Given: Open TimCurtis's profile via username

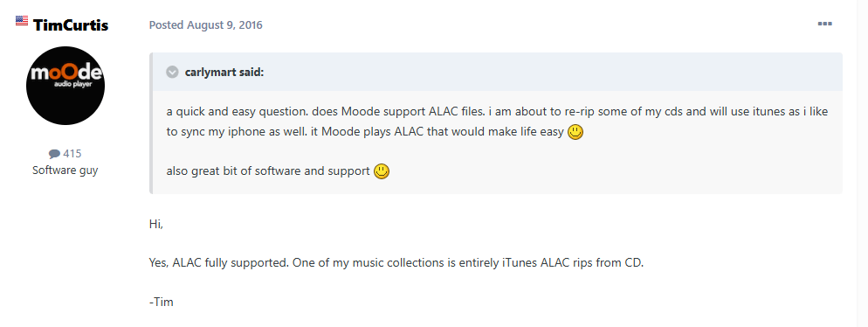Looking at the screenshot, I should pos(71,25).
